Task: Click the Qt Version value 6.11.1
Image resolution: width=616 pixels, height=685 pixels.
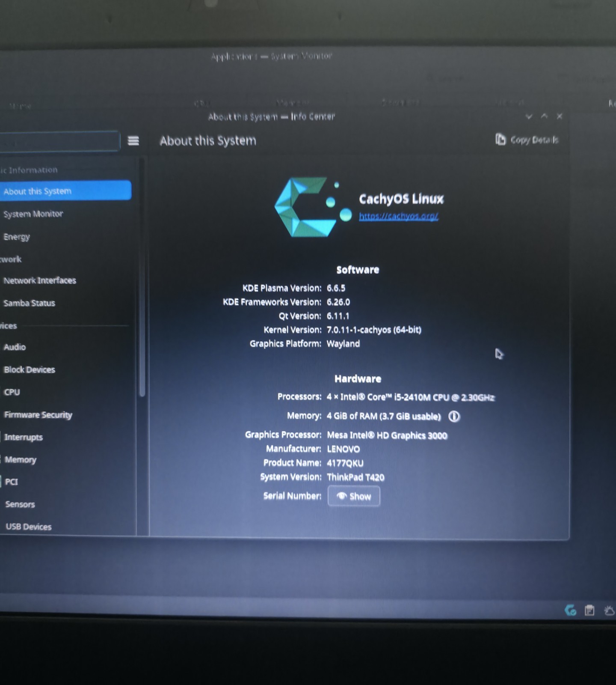Action: [338, 316]
